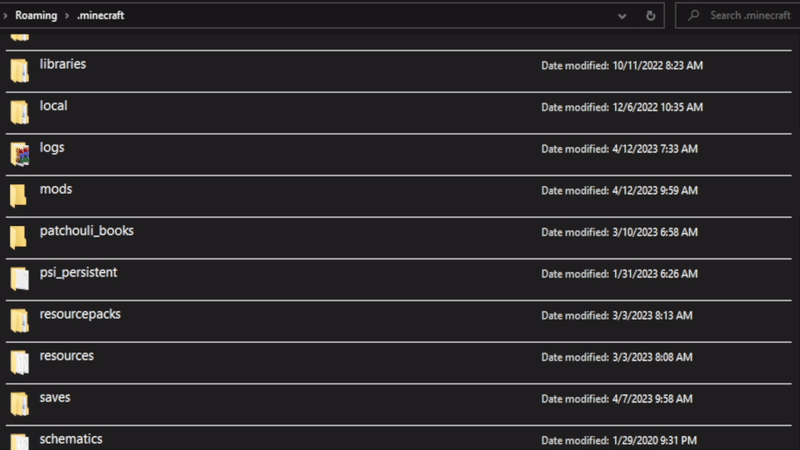Navigate to the Roaming breadcrumb
Image resolution: width=800 pixels, height=450 pixels.
coord(36,16)
